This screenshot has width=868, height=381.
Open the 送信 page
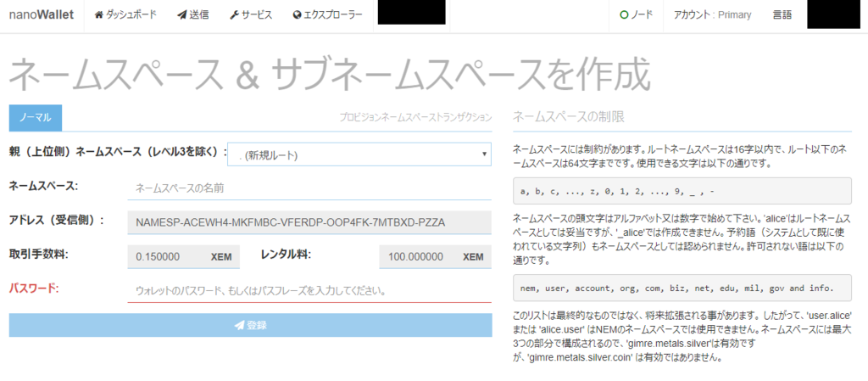click(192, 15)
